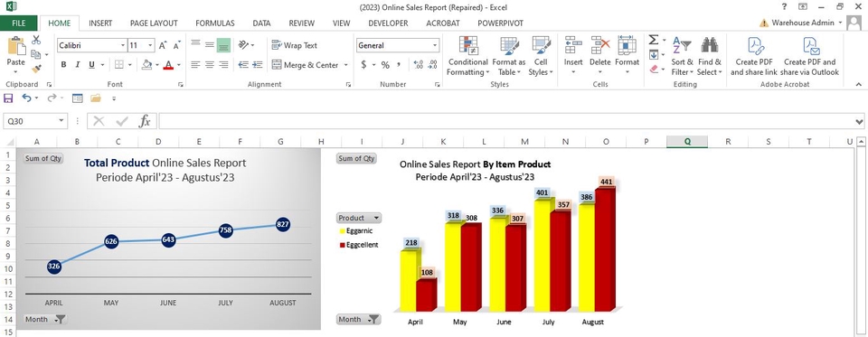Switch to the DATA tab
The width and height of the screenshot is (868, 337).
click(x=261, y=23)
